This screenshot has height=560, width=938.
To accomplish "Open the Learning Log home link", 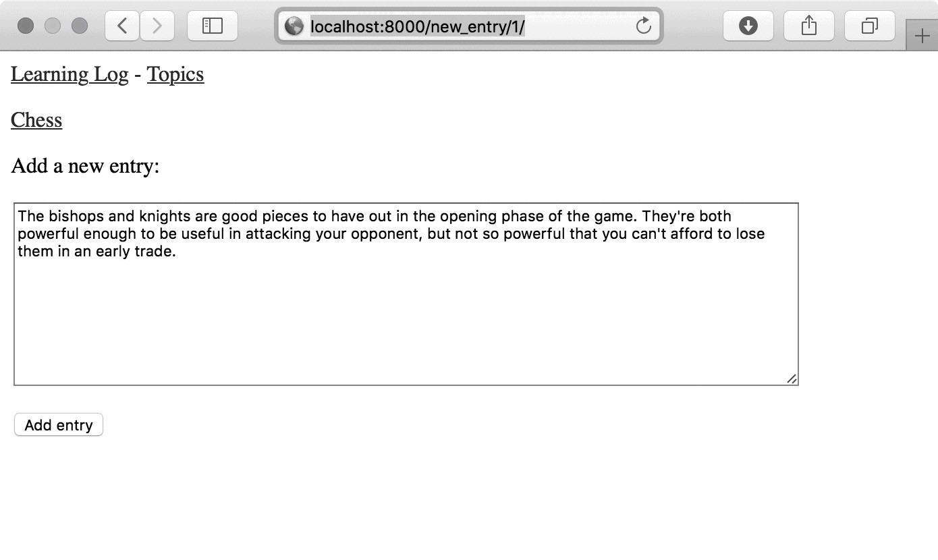I will pos(70,74).
